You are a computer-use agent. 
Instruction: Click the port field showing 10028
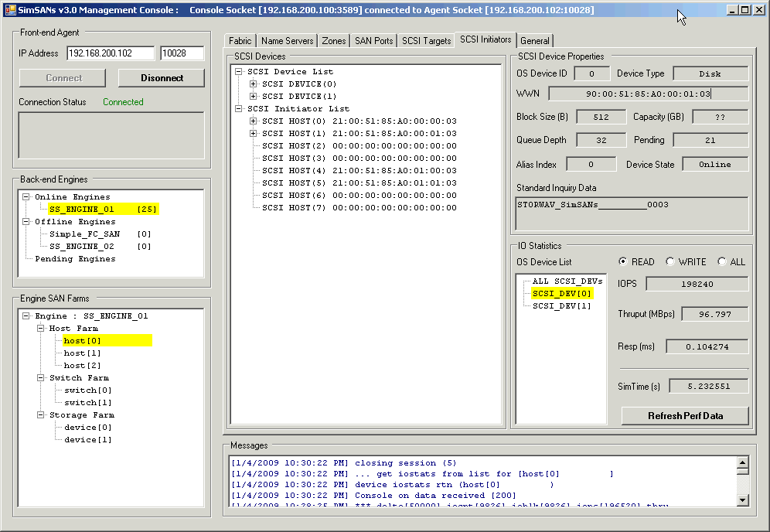click(x=182, y=53)
